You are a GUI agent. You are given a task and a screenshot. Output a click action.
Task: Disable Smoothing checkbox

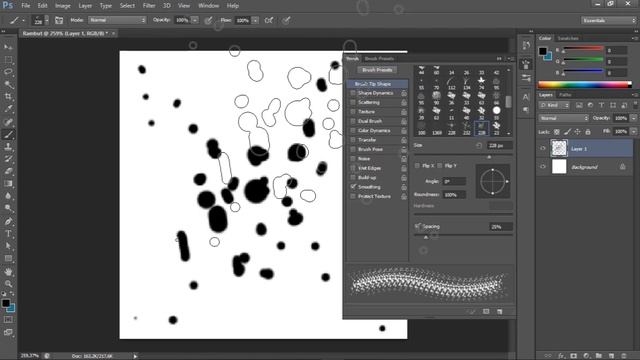pos(353,187)
